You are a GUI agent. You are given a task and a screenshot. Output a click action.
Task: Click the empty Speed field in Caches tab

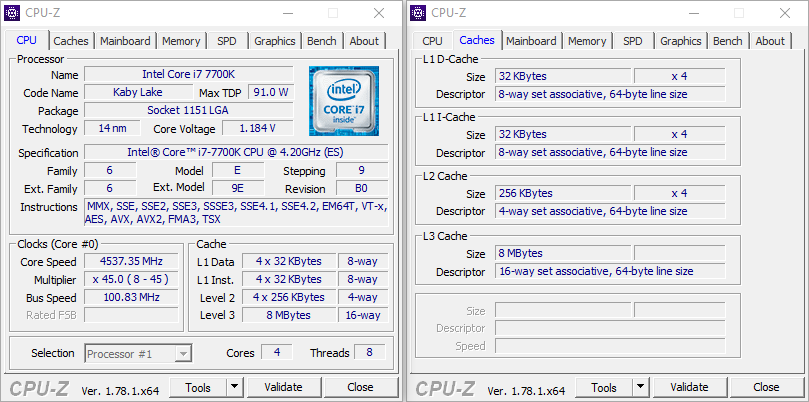coord(610,346)
